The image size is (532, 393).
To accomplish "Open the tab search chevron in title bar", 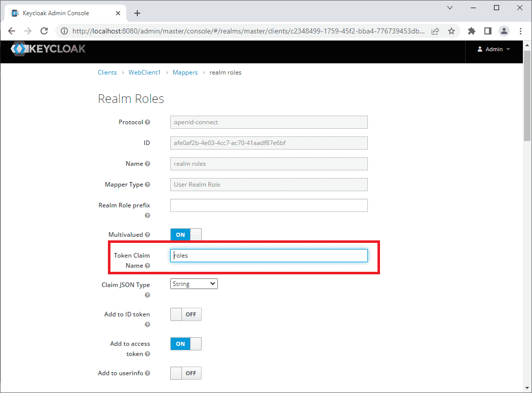I will click(450, 8).
